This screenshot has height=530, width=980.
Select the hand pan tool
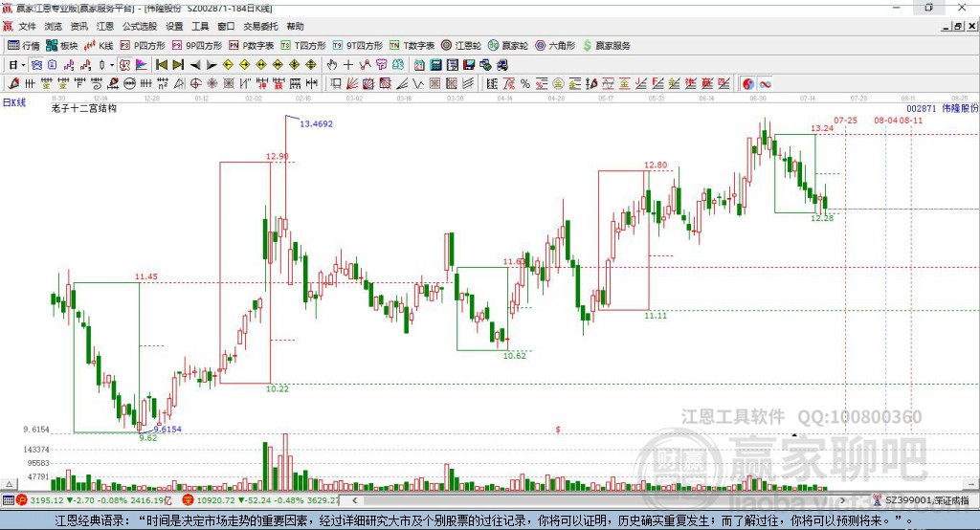tap(332, 65)
